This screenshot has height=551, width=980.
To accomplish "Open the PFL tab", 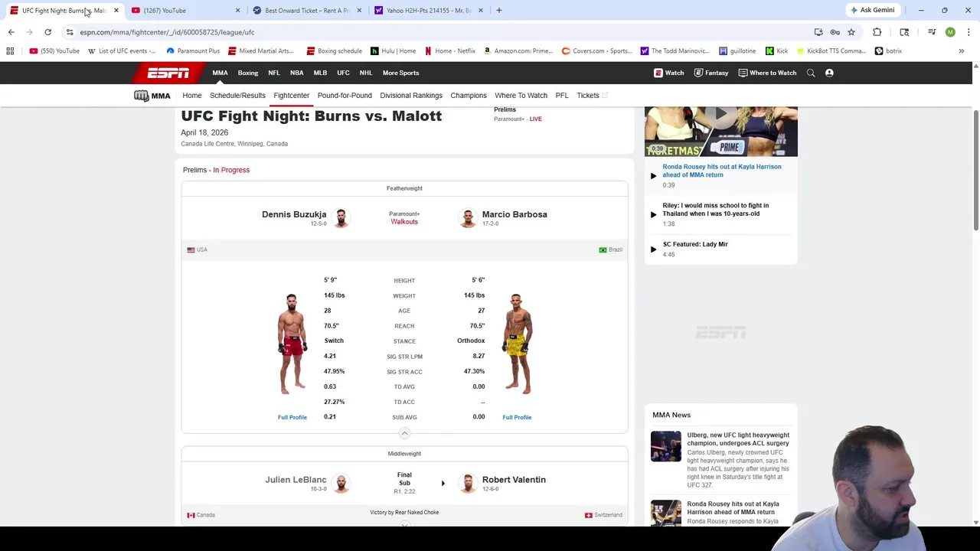I will click(562, 96).
